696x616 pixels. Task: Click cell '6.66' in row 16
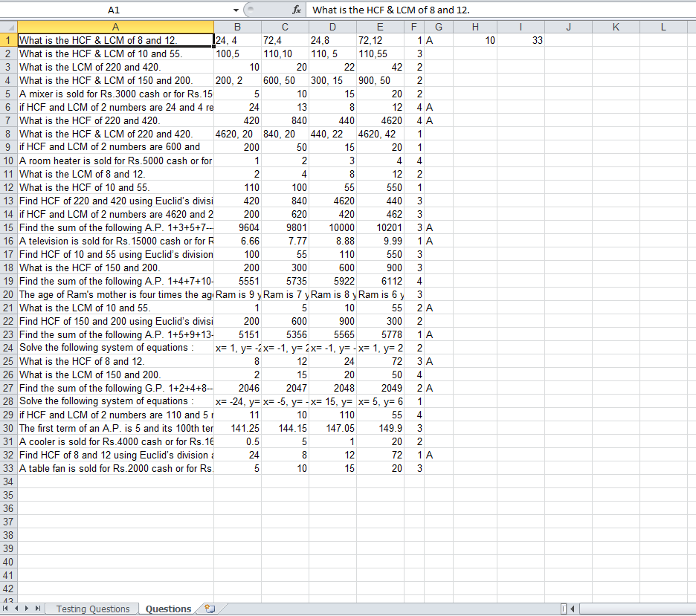[x=237, y=241]
